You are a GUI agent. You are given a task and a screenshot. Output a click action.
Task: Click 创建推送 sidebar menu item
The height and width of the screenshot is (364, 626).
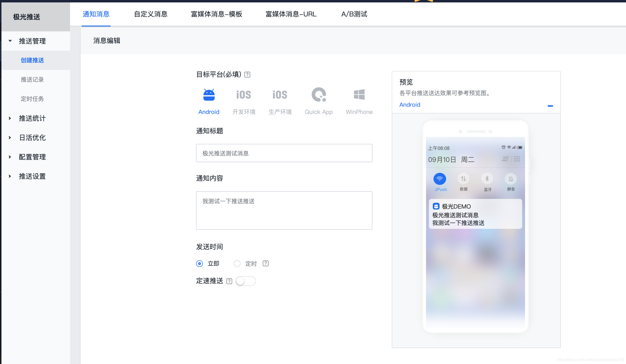32,60
